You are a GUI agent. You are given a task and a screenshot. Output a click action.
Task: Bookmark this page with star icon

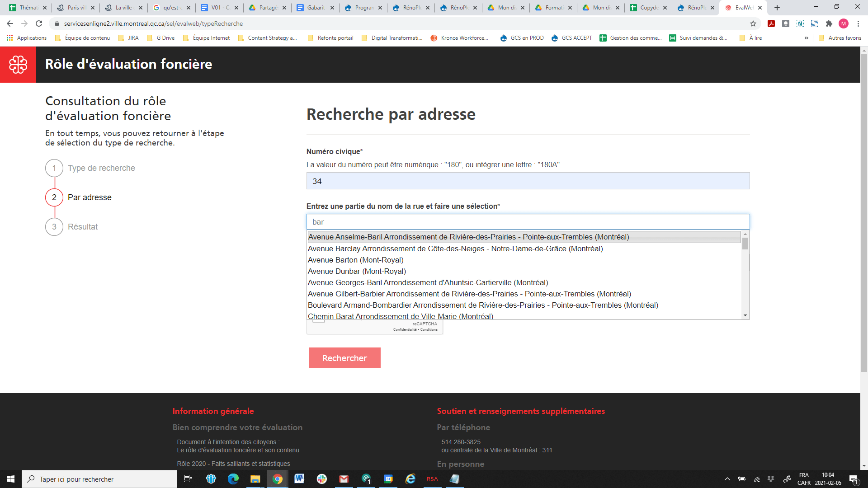753,23
